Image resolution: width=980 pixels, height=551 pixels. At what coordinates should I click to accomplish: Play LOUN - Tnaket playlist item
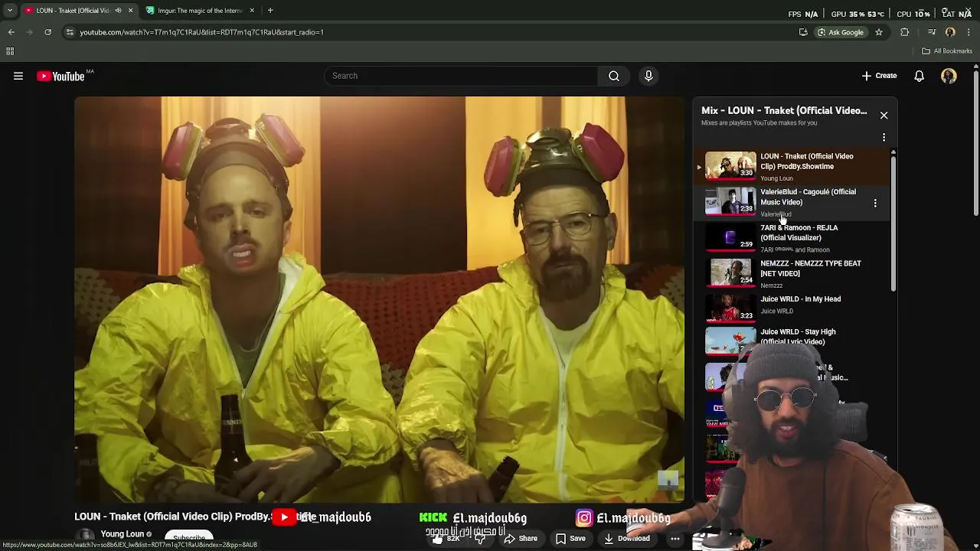tap(792, 166)
